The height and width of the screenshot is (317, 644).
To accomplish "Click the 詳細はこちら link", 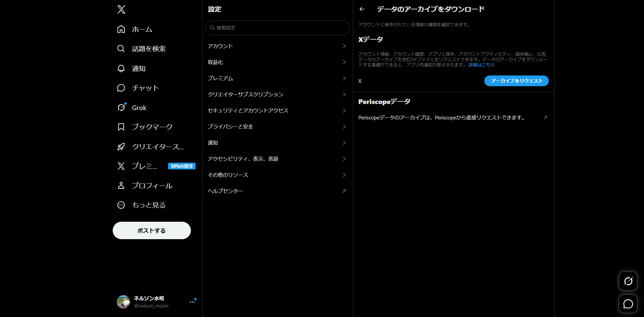I will point(481,65).
